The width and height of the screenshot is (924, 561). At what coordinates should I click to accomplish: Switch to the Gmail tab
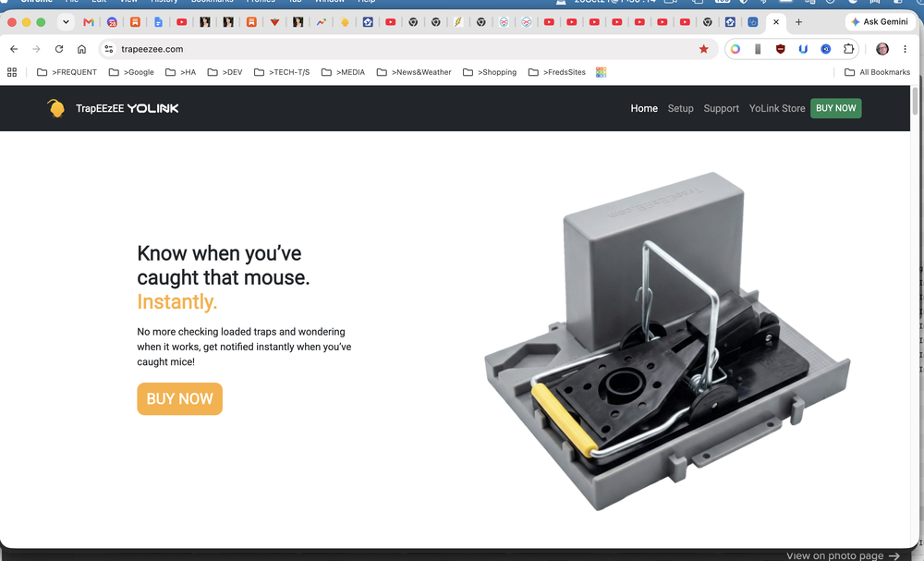(x=89, y=22)
